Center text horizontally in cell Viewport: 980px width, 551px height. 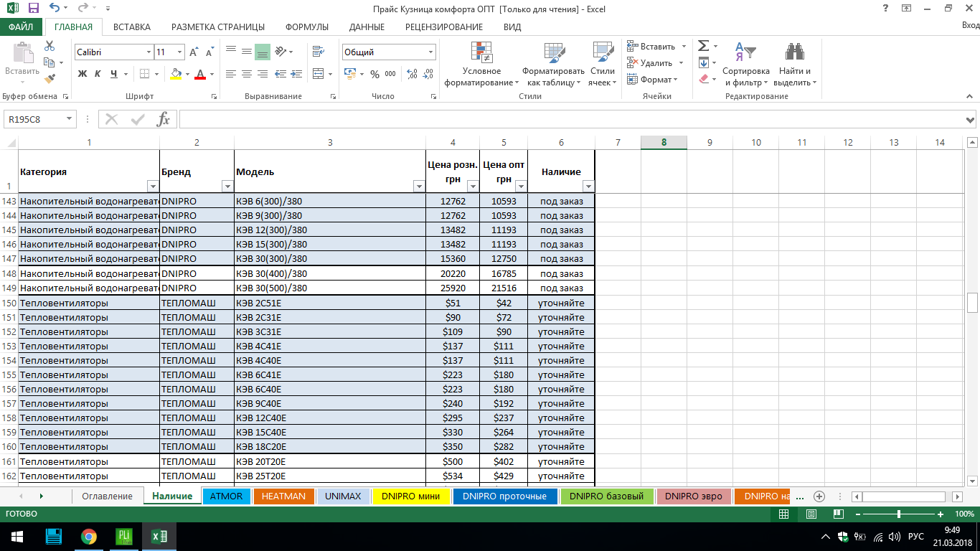(247, 74)
